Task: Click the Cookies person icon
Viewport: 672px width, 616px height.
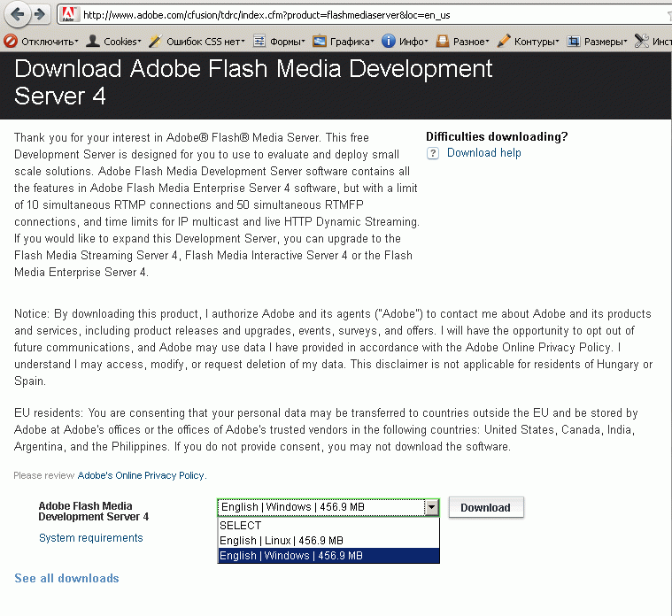Action: pyautogui.click(x=93, y=41)
